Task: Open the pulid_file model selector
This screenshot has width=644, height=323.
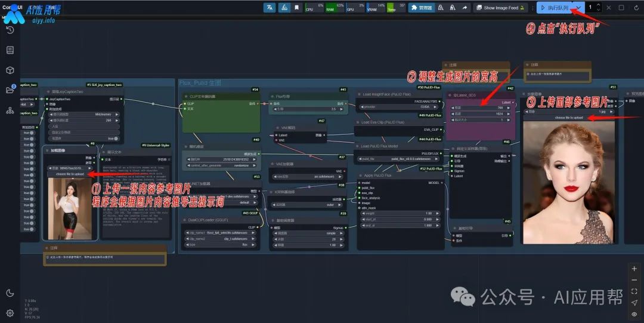Action: tap(399, 159)
